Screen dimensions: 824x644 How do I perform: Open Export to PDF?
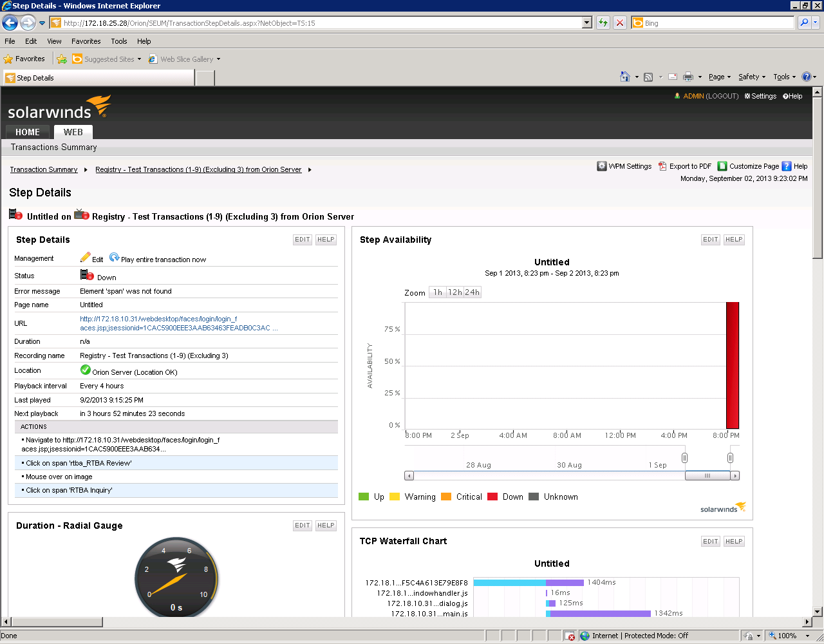[x=684, y=166]
